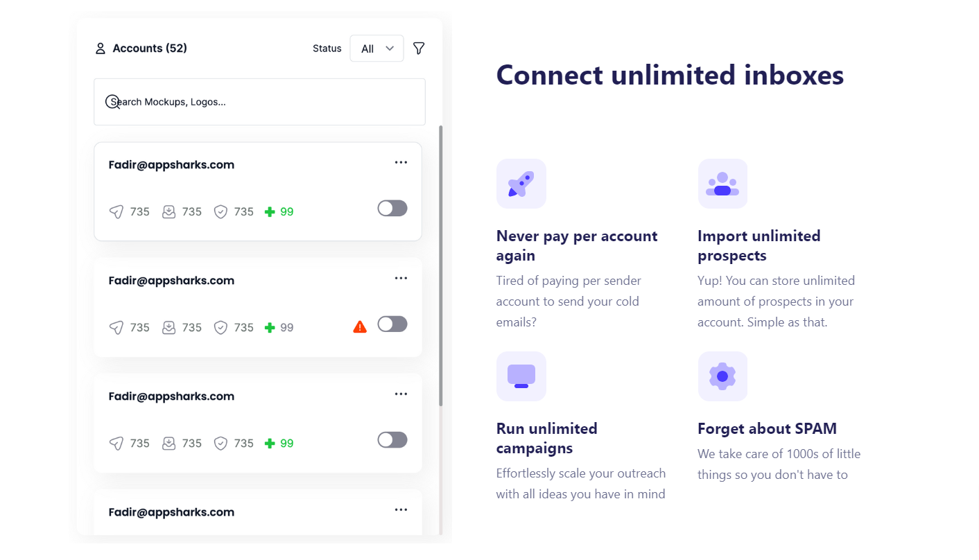Click the 'We take care of 1000s' paragraph
This screenshot has height=560, width=979.
779,464
